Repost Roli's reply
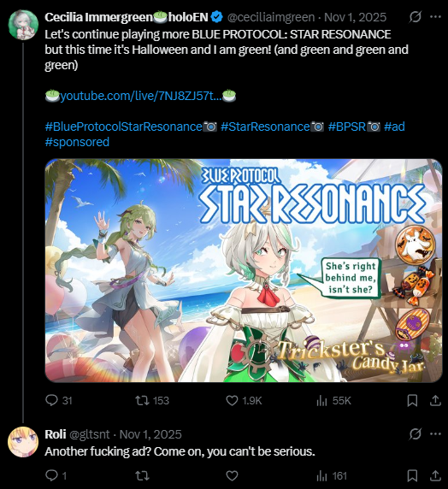The image size is (448, 489). click(x=142, y=475)
